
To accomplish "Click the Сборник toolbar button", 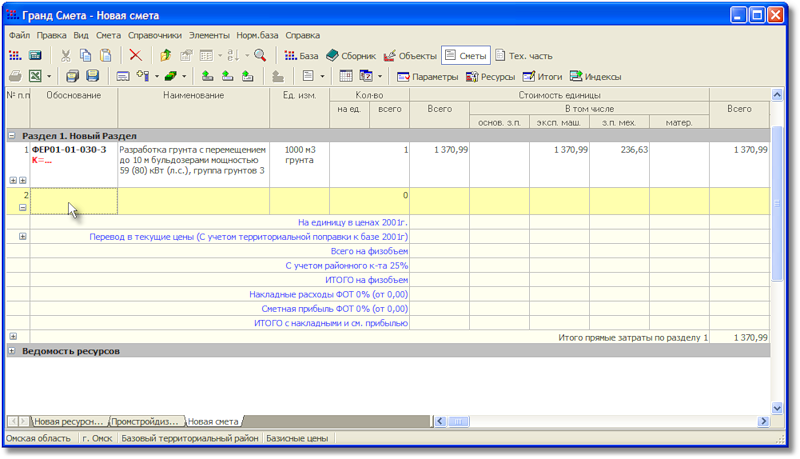I will pyautogui.click(x=351, y=56).
